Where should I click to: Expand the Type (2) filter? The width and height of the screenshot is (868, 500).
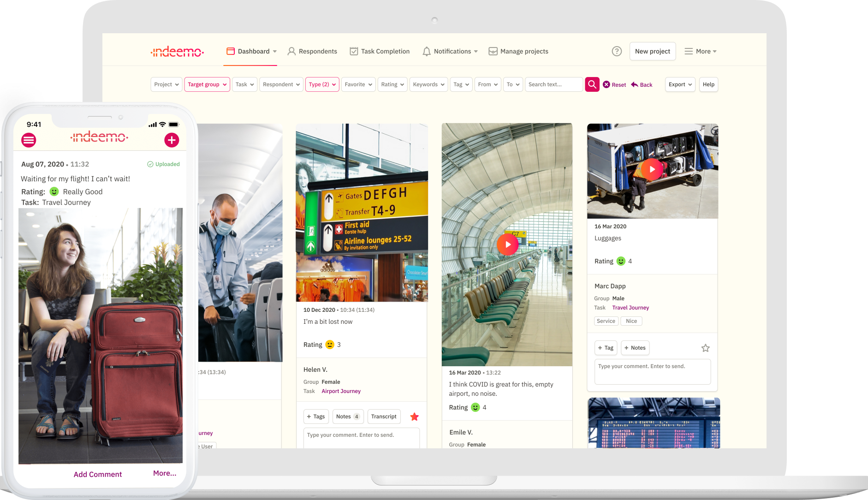[322, 84]
